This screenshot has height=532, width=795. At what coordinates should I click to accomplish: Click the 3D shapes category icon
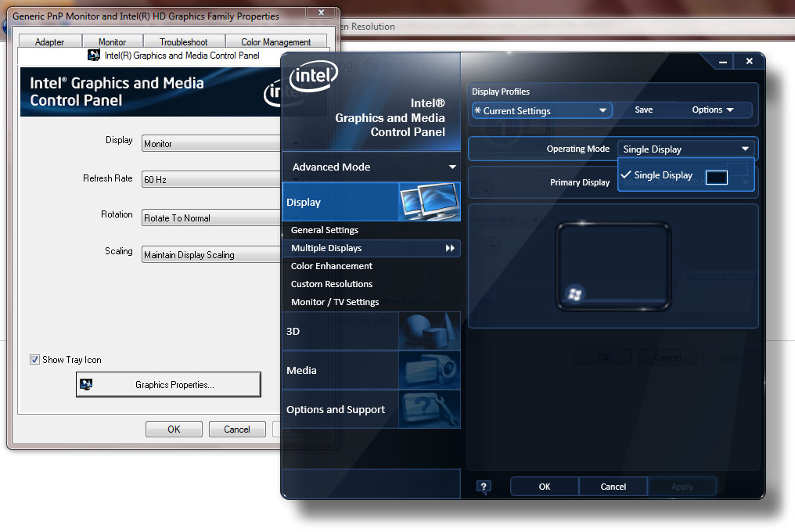click(430, 331)
